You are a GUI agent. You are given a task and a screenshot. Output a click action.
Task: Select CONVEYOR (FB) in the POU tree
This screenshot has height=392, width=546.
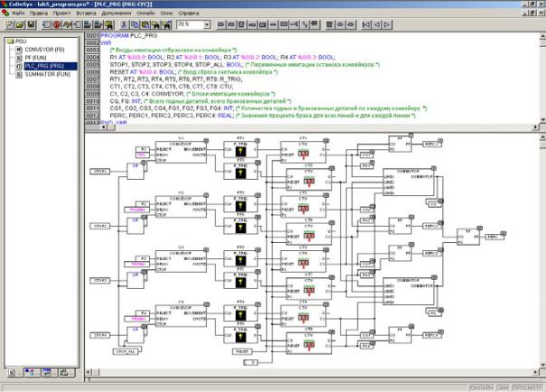pos(42,50)
